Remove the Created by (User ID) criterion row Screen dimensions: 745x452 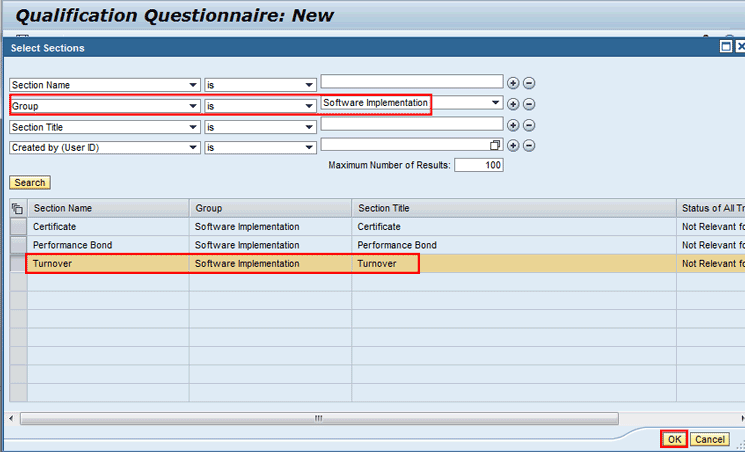pyautogui.click(x=529, y=146)
